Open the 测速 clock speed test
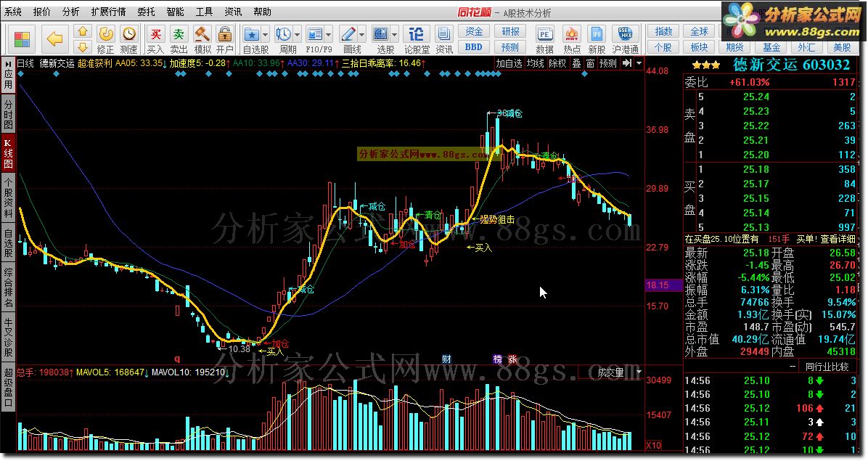 (x=129, y=34)
